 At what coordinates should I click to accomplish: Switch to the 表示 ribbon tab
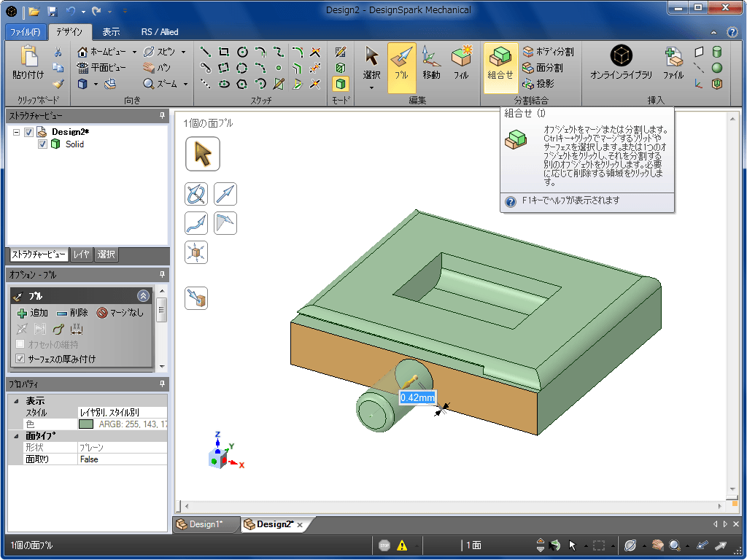tap(111, 32)
